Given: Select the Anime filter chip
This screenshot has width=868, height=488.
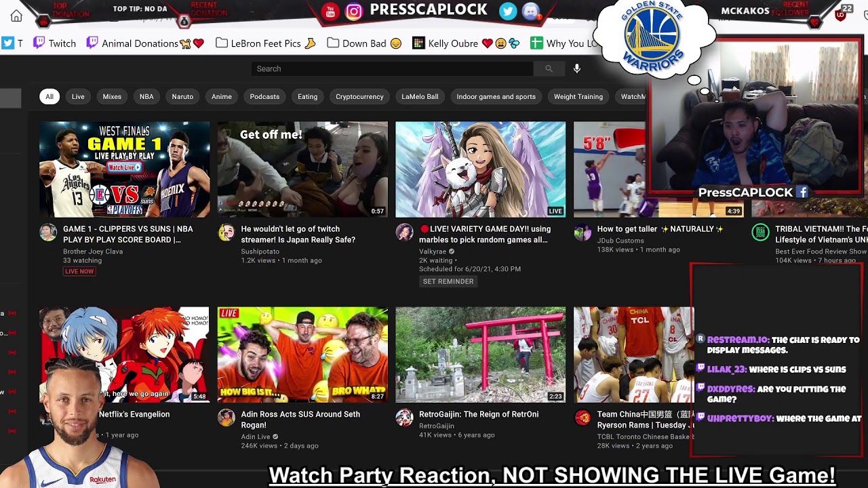Looking at the screenshot, I should [222, 97].
